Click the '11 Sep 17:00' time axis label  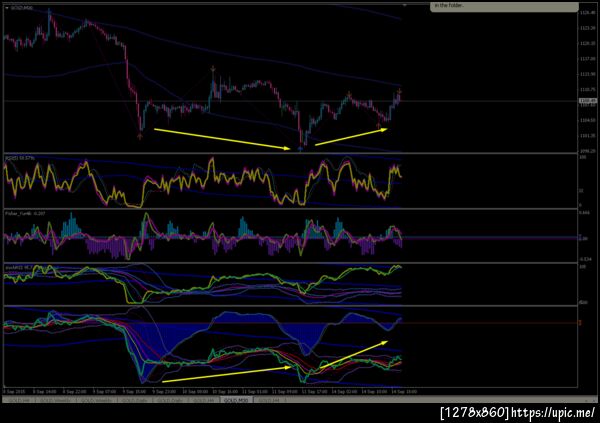[314, 392]
